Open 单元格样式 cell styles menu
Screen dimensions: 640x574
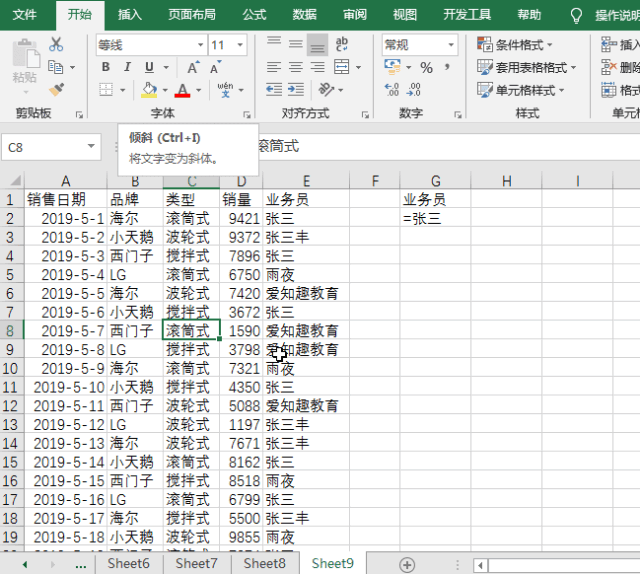tap(521, 90)
